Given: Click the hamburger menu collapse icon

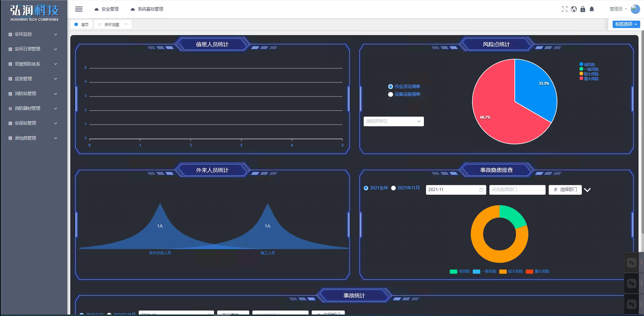Looking at the screenshot, I should [x=79, y=9].
